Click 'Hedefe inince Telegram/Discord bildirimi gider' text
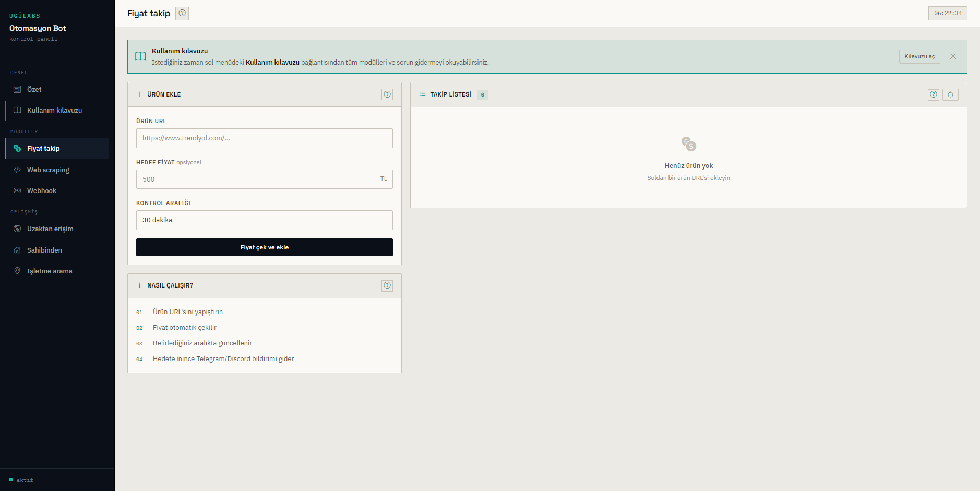The height and width of the screenshot is (491, 980). click(x=223, y=359)
